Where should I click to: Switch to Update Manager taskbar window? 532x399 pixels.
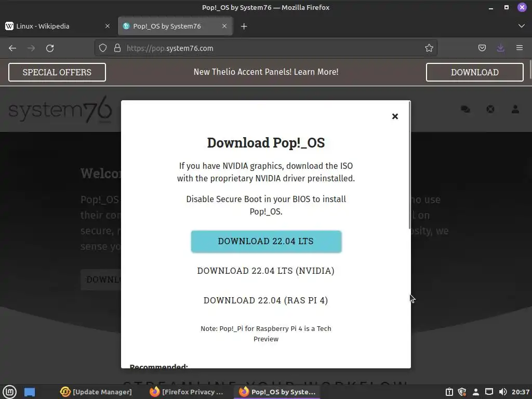(x=96, y=392)
